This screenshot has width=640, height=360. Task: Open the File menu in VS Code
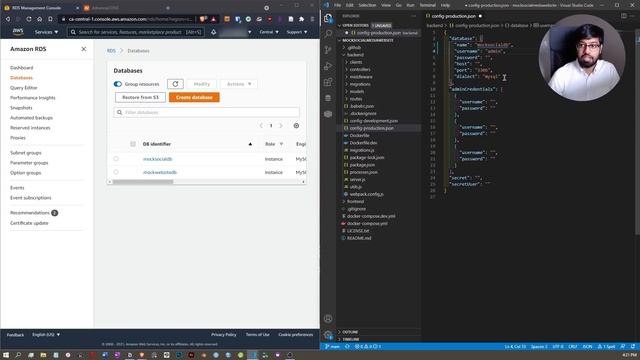point(337,5)
